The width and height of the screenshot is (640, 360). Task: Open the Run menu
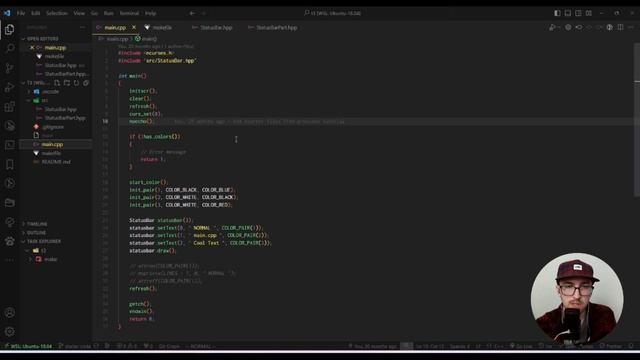click(x=109, y=13)
